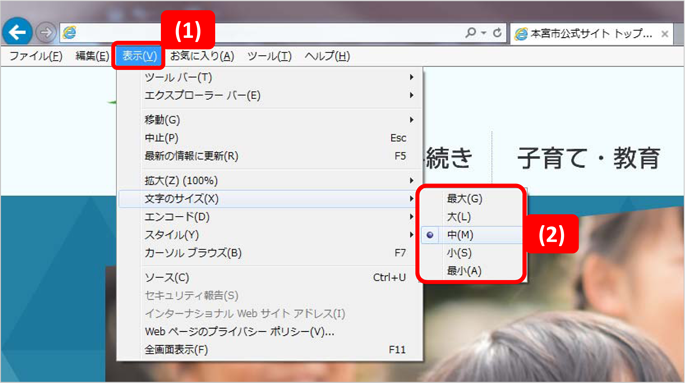Click the search magnifier icon in address bar

click(x=471, y=32)
